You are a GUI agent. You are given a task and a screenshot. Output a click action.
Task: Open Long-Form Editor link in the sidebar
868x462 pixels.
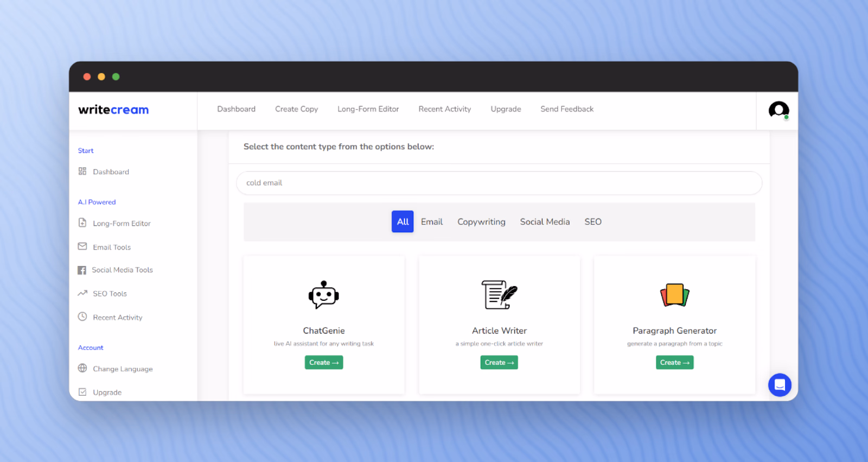point(122,223)
